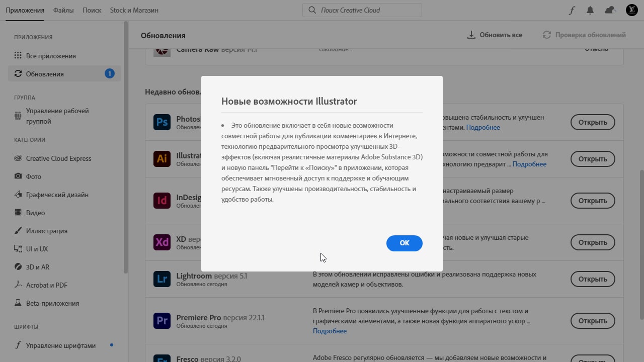This screenshot has width=644, height=362.
Task: Click the search magnifier icon
Action: pos(312,10)
